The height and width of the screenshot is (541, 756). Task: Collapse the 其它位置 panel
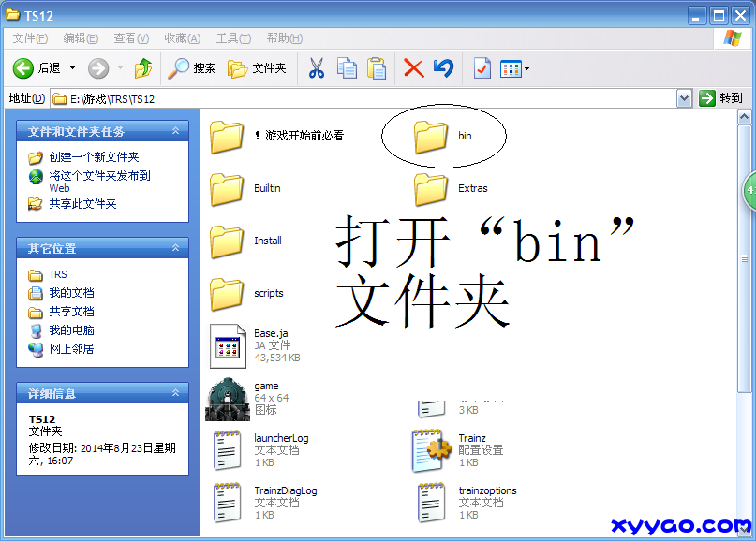[x=177, y=248]
